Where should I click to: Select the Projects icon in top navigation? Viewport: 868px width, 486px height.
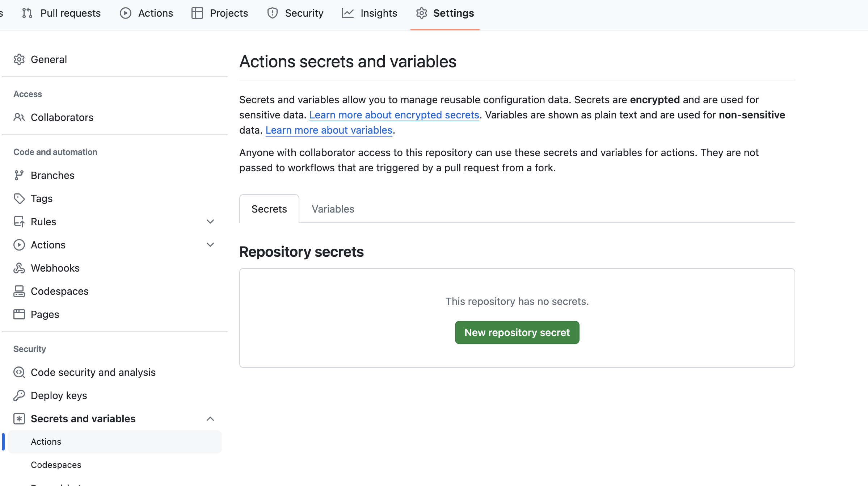[197, 13]
